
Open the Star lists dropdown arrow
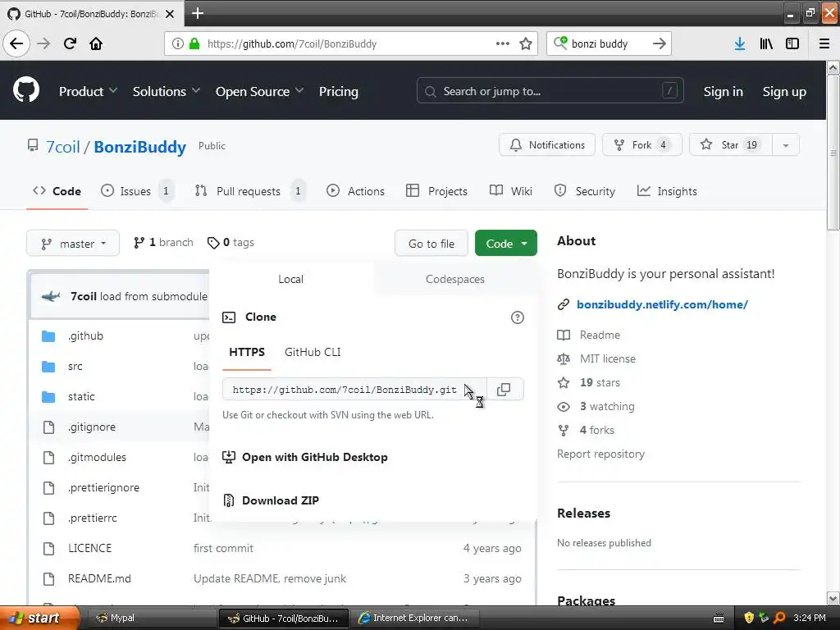(x=785, y=145)
